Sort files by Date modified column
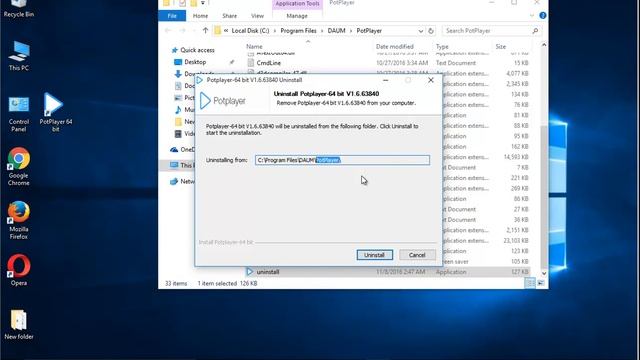The height and width of the screenshot is (360, 640). pyautogui.click(x=395, y=47)
